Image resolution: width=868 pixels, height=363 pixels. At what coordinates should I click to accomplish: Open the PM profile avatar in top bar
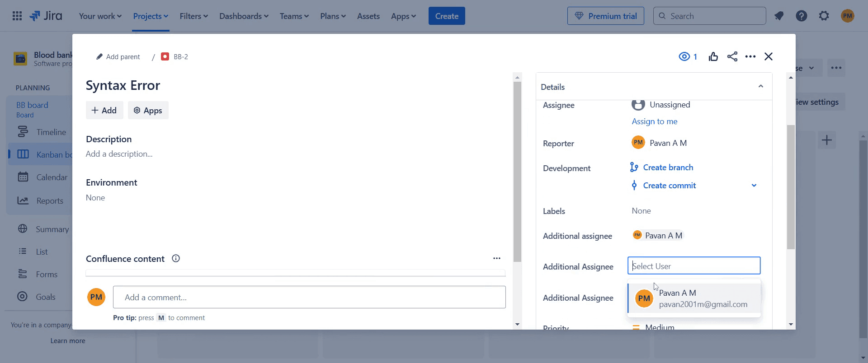tap(848, 16)
